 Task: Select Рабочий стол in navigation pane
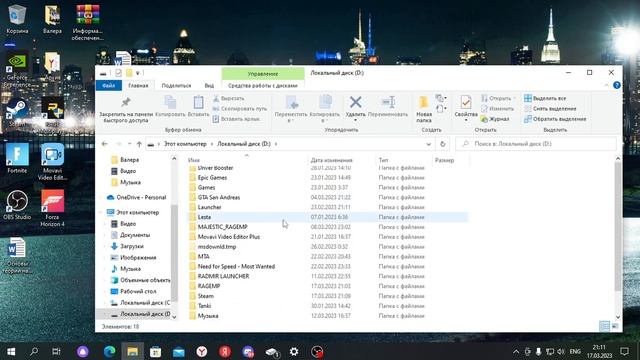coord(138,291)
